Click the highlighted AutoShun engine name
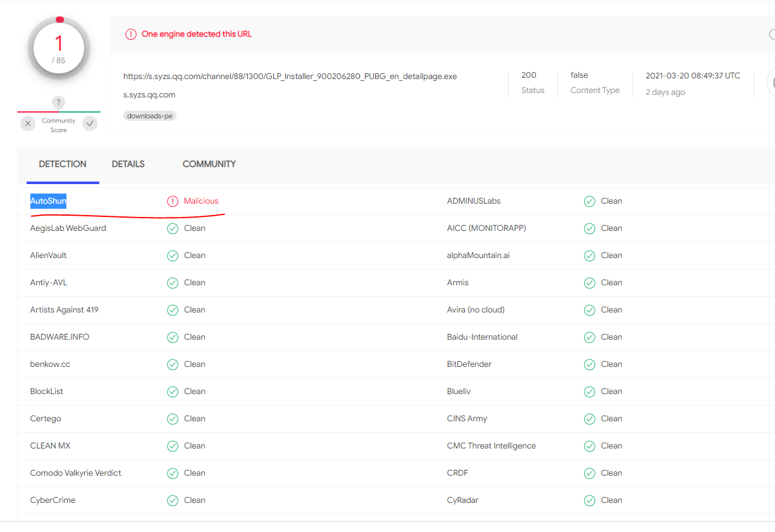Image resolution: width=775 pixels, height=532 pixels. (49, 201)
